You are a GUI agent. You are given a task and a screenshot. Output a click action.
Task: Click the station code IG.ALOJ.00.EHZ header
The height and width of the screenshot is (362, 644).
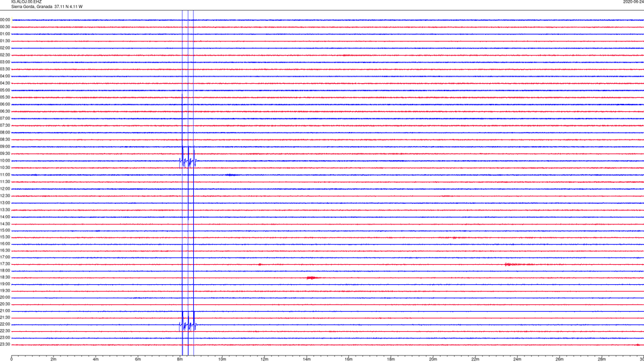[26, 2]
